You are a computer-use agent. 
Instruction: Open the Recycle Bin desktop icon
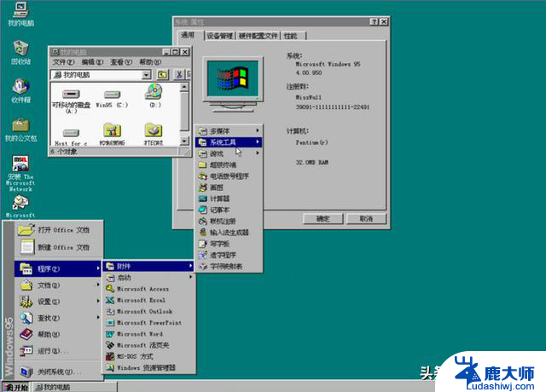(x=20, y=52)
